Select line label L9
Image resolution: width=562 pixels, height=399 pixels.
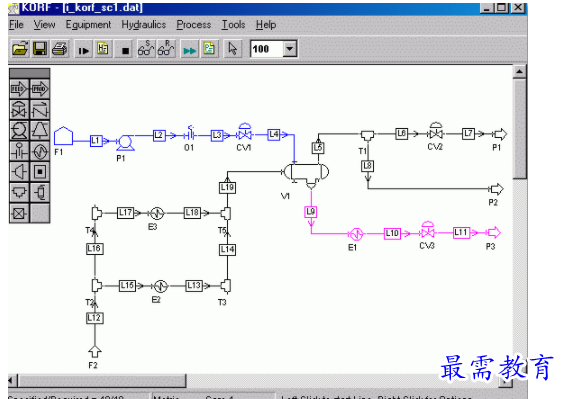[310, 212]
